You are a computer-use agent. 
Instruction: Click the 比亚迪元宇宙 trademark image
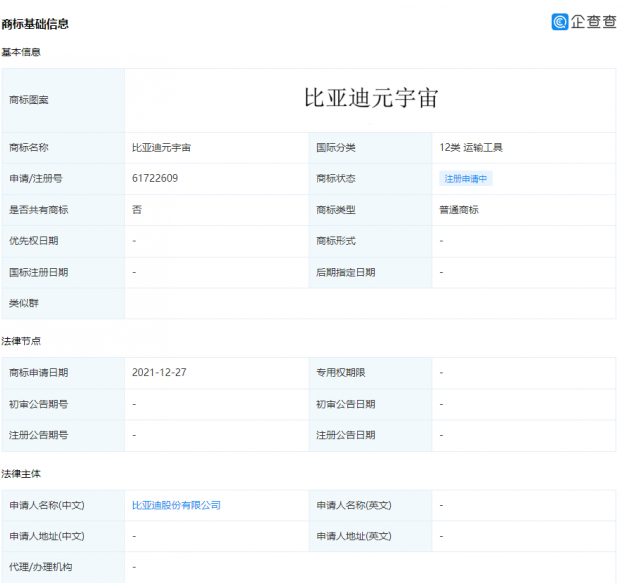pyautogui.click(x=371, y=98)
